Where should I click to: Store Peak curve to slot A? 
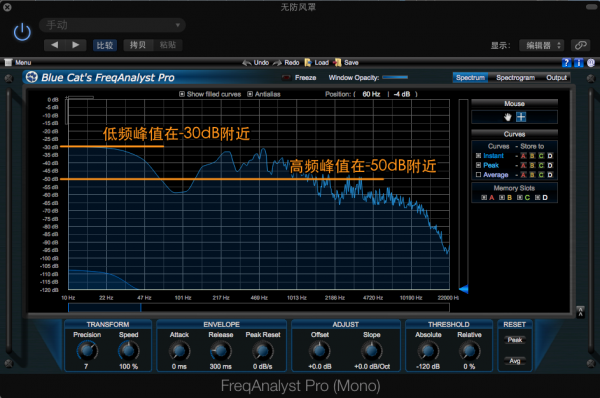(x=523, y=165)
